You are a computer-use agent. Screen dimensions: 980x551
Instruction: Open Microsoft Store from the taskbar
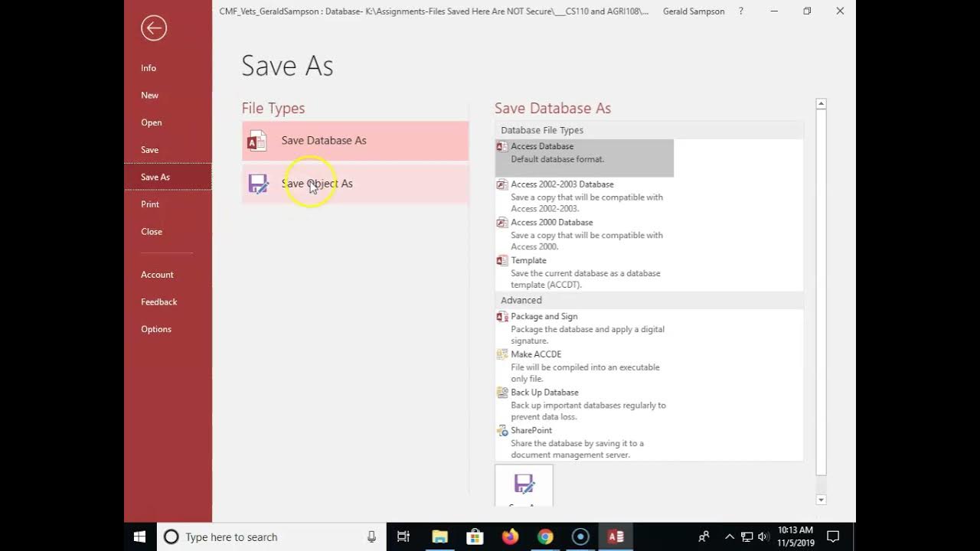(475, 537)
